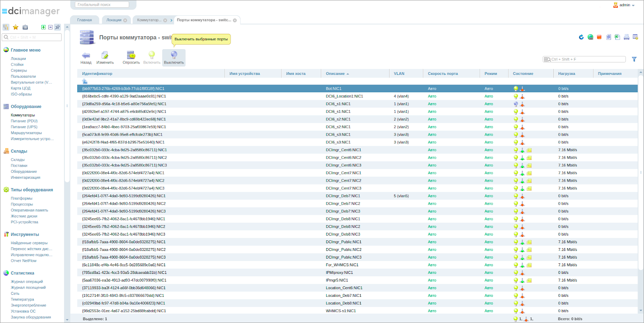Click the tab overflow chevron arrow
This screenshot has height=323, width=644.
click(x=171, y=20)
